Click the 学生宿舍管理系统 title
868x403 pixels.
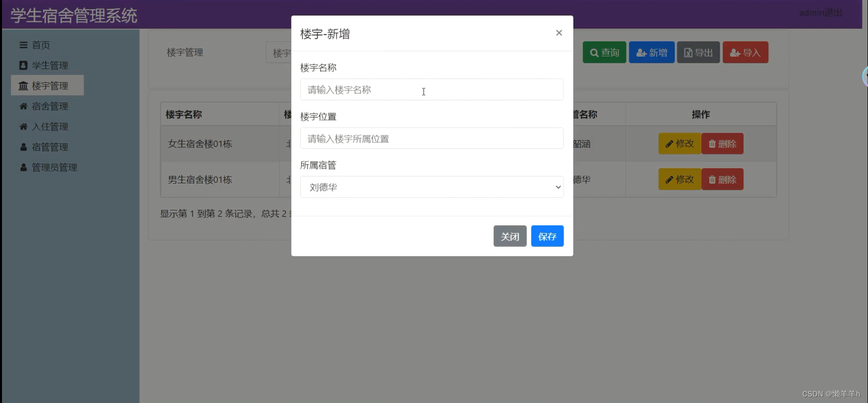coord(73,15)
